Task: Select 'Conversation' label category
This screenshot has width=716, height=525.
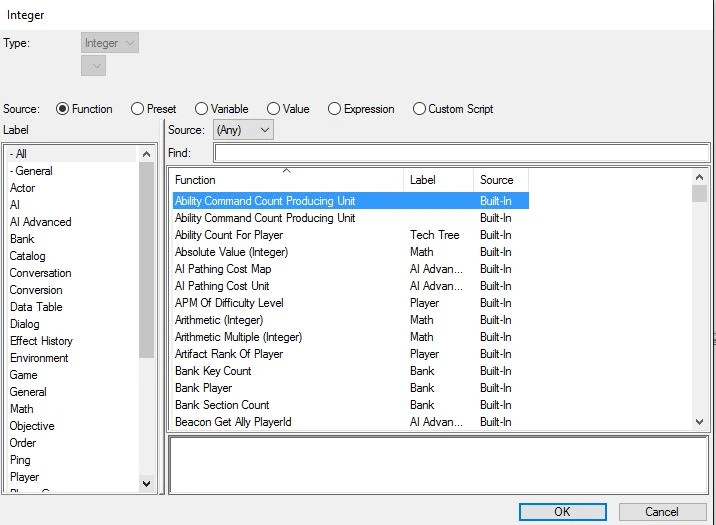Action: coord(72,273)
